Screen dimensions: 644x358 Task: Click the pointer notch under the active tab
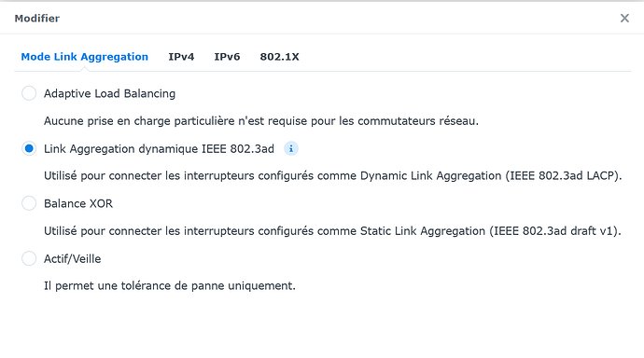coord(85,69)
